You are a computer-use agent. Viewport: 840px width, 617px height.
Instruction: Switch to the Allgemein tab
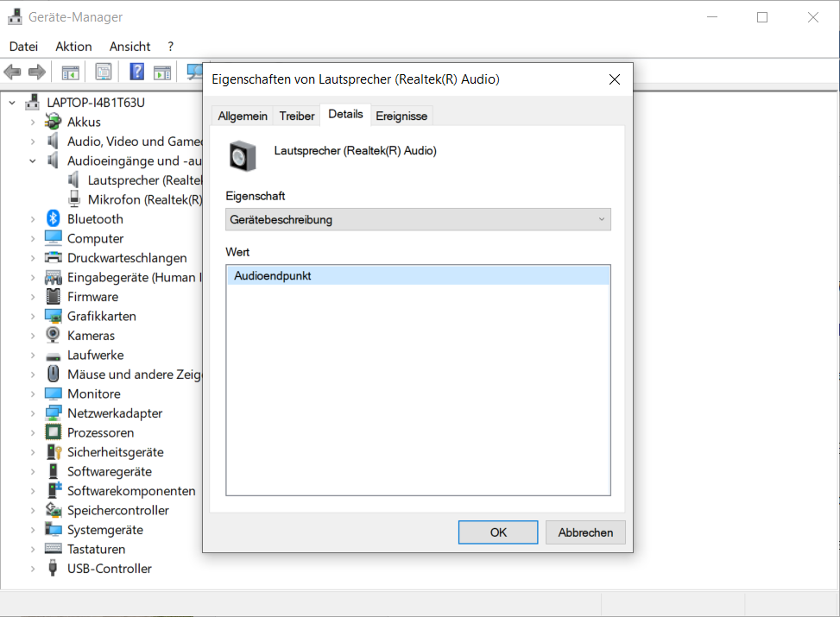(243, 116)
